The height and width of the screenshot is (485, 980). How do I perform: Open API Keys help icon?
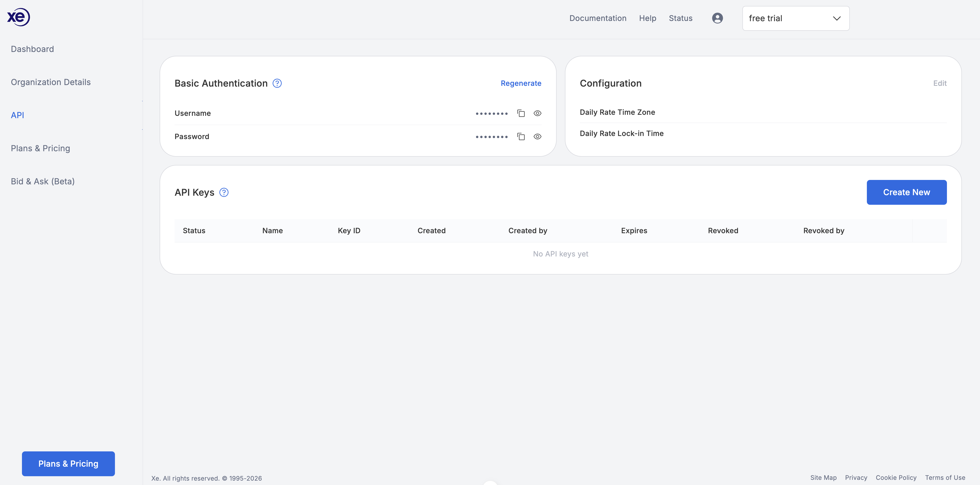224,193
